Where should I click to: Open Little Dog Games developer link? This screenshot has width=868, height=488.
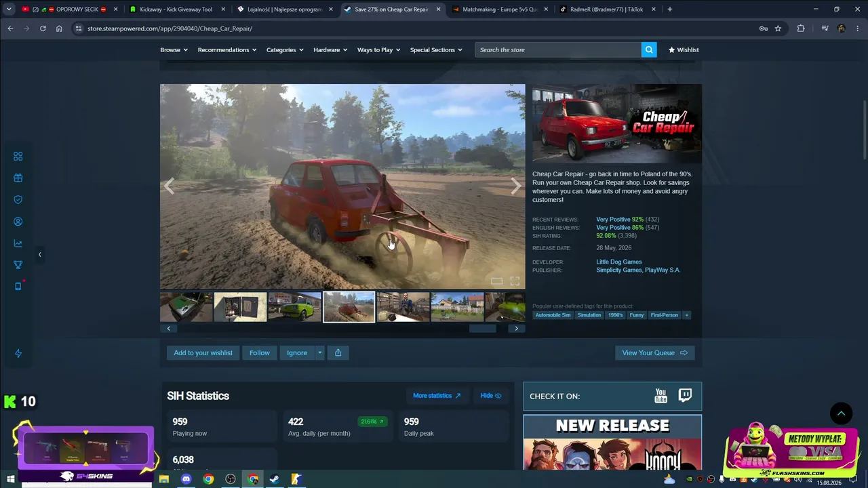click(619, 262)
